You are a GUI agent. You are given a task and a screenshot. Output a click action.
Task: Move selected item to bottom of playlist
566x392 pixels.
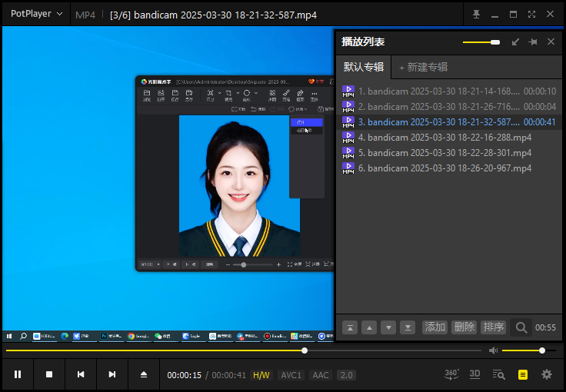408,327
